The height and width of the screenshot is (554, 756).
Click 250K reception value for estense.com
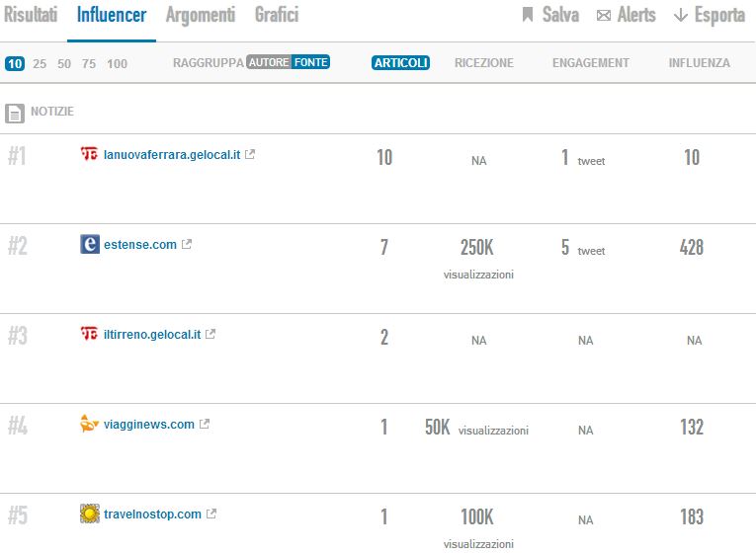(x=477, y=247)
